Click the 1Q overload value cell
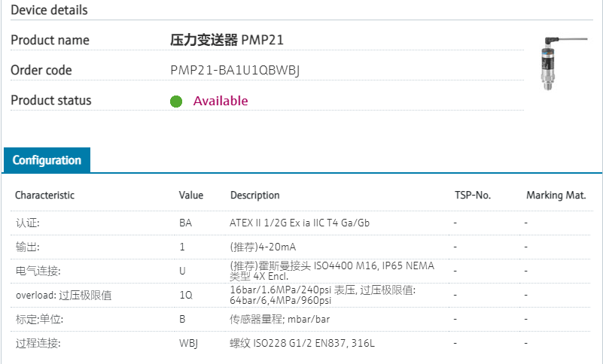The width and height of the screenshot is (603, 364). 185,295
